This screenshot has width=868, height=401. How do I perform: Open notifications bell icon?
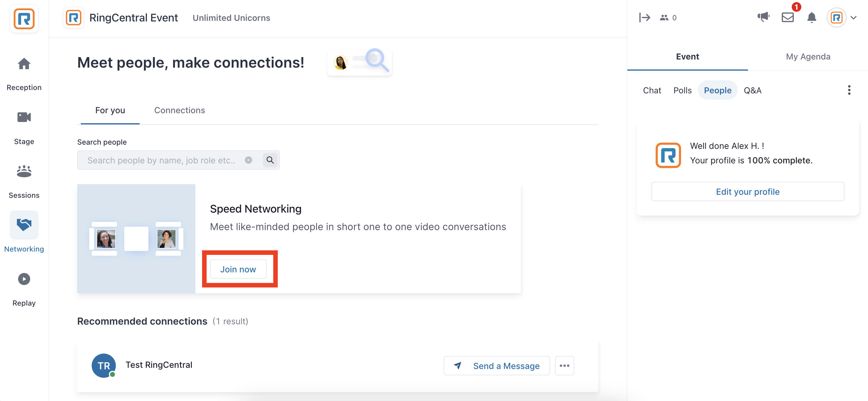[x=811, y=18]
